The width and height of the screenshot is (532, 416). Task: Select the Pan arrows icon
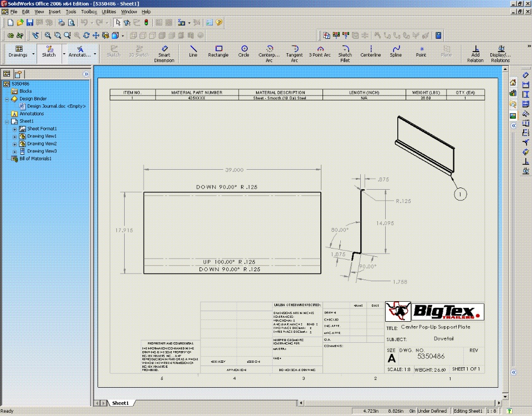click(96, 35)
